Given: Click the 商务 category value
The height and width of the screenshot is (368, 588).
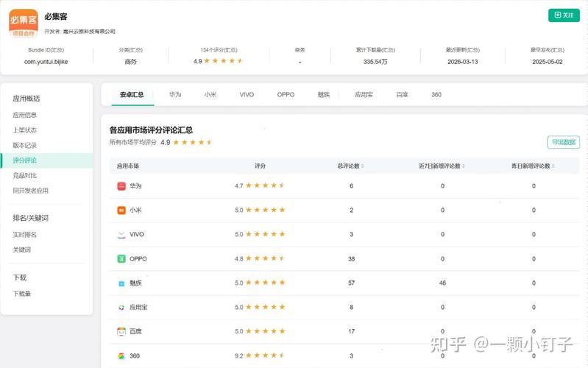Looking at the screenshot, I should tap(130, 62).
